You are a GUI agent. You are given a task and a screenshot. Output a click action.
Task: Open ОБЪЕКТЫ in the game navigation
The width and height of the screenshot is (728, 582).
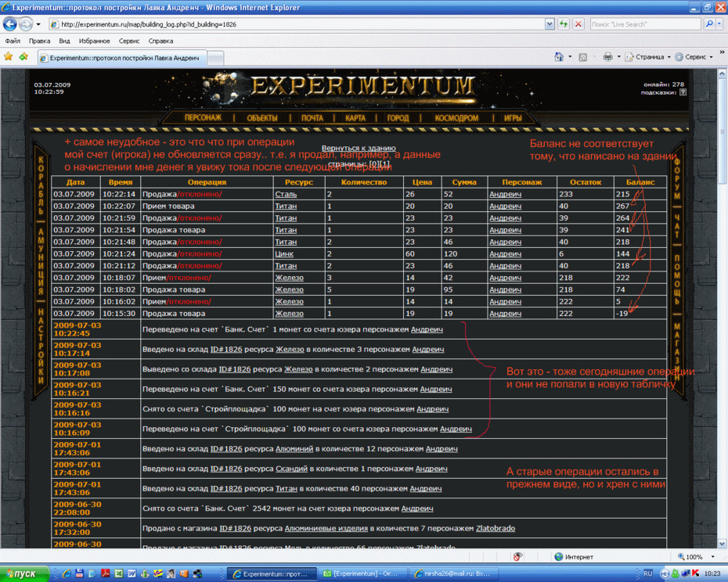(262, 118)
